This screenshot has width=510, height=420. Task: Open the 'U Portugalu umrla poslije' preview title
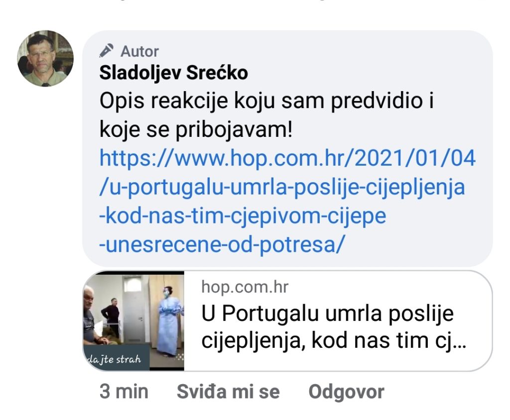(328, 314)
